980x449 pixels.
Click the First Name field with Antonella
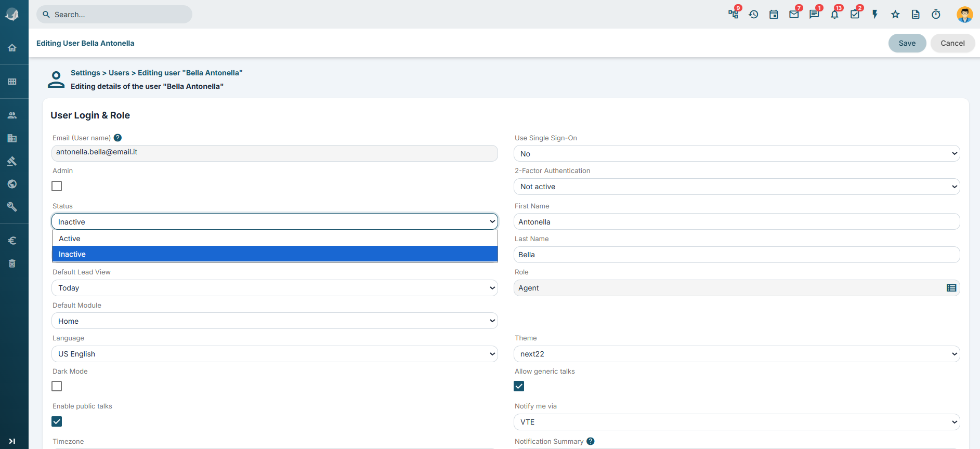(737, 222)
